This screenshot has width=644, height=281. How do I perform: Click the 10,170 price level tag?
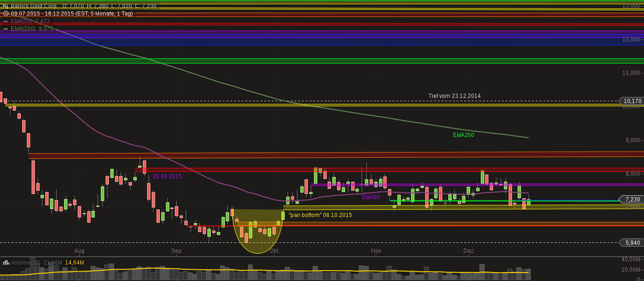pos(632,101)
